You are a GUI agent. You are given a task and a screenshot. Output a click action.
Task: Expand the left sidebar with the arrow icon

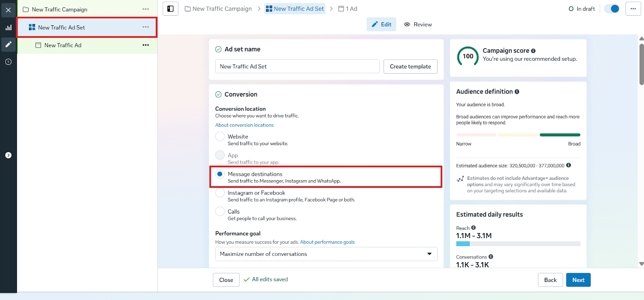coord(8,155)
